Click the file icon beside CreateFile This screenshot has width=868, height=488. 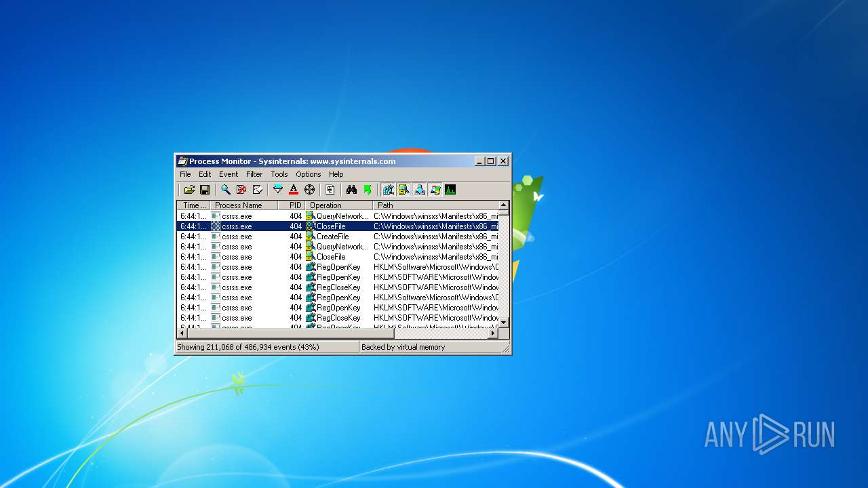tap(311, 237)
